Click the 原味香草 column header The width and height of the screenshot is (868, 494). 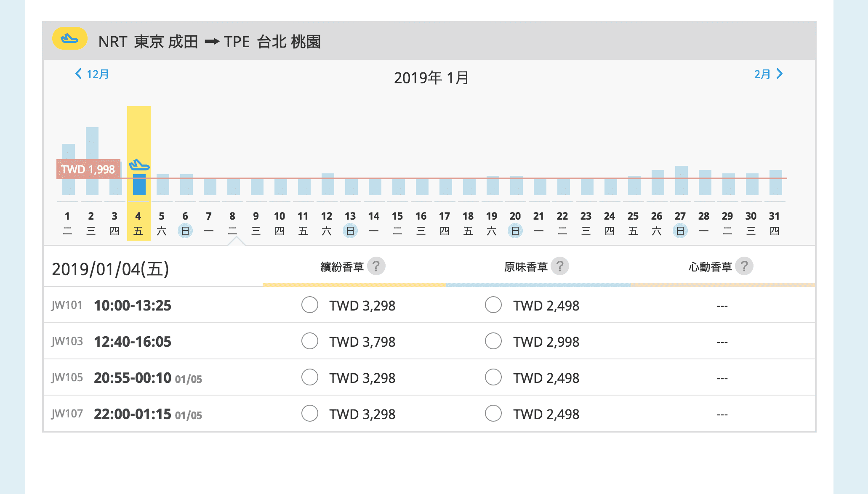point(526,267)
